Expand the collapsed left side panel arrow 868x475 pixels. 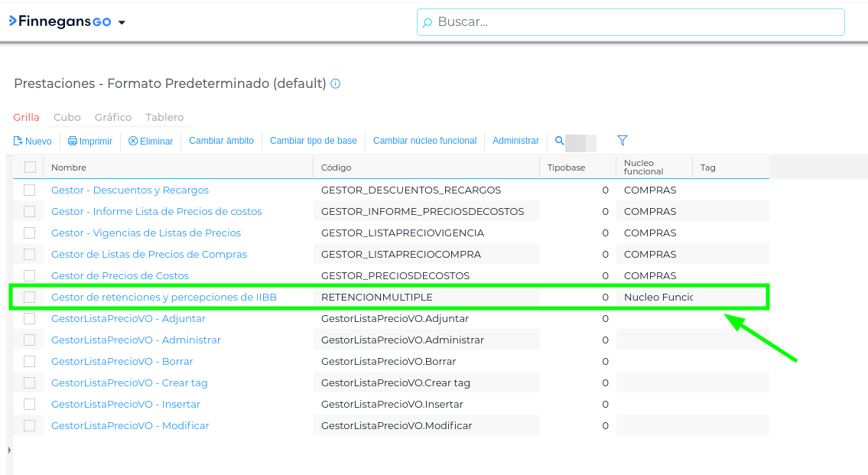[9, 450]
